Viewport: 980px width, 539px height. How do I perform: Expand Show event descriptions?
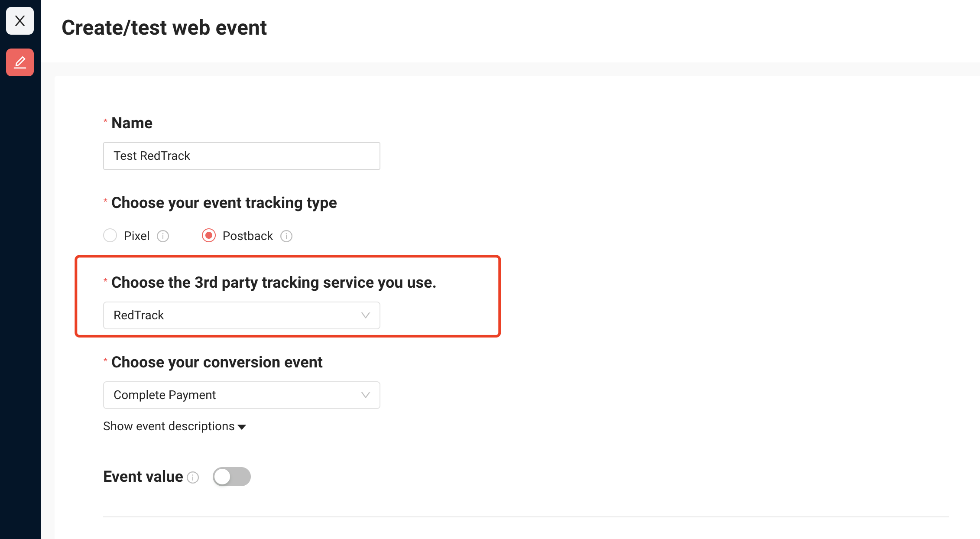[175, 426]
